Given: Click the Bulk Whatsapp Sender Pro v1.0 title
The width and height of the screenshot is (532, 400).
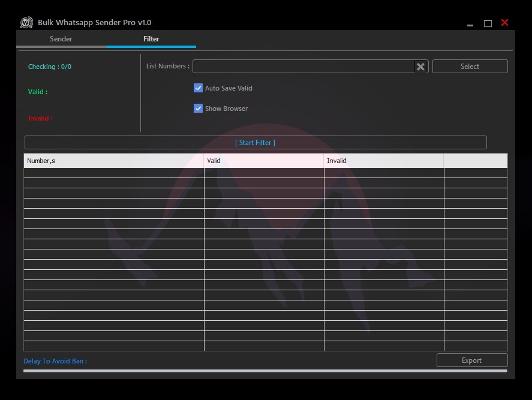Looking at the screenshot, I should [x=95, y=22].
